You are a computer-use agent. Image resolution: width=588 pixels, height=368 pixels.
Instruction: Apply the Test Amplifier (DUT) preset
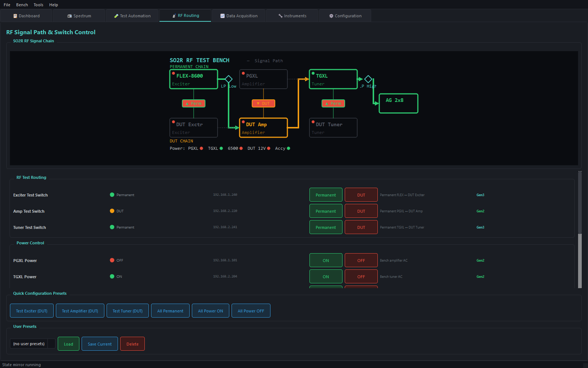pos(80,311)
